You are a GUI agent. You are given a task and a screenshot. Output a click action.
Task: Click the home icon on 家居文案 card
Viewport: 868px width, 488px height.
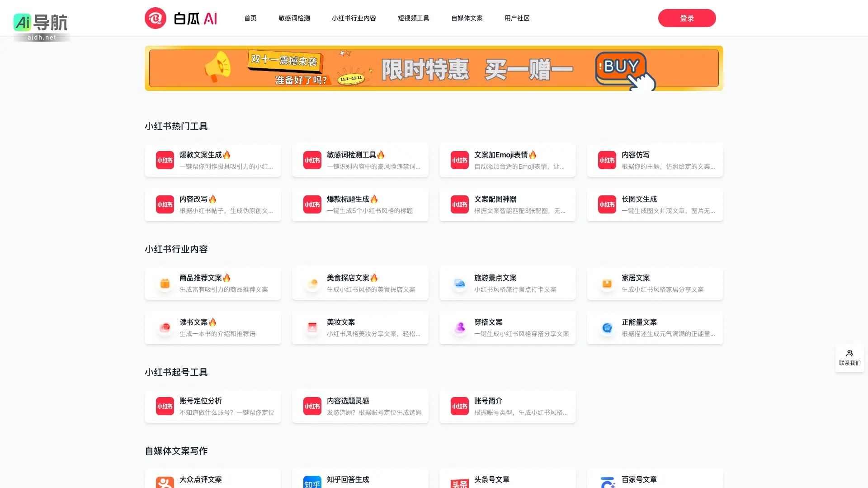[x=607, y=283]
